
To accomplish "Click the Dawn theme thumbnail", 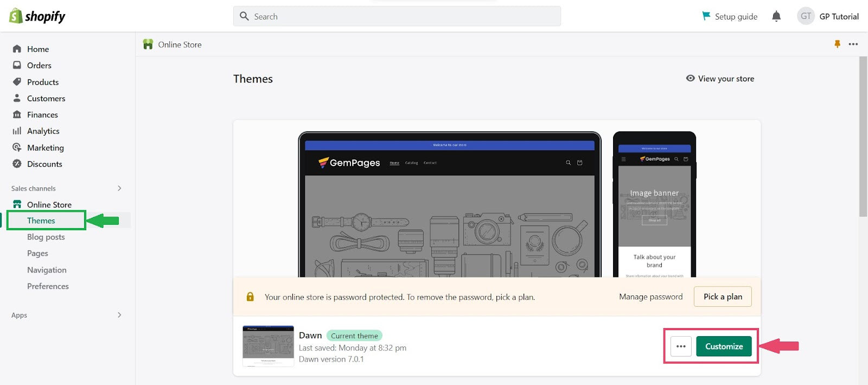I will coord(268,346).
